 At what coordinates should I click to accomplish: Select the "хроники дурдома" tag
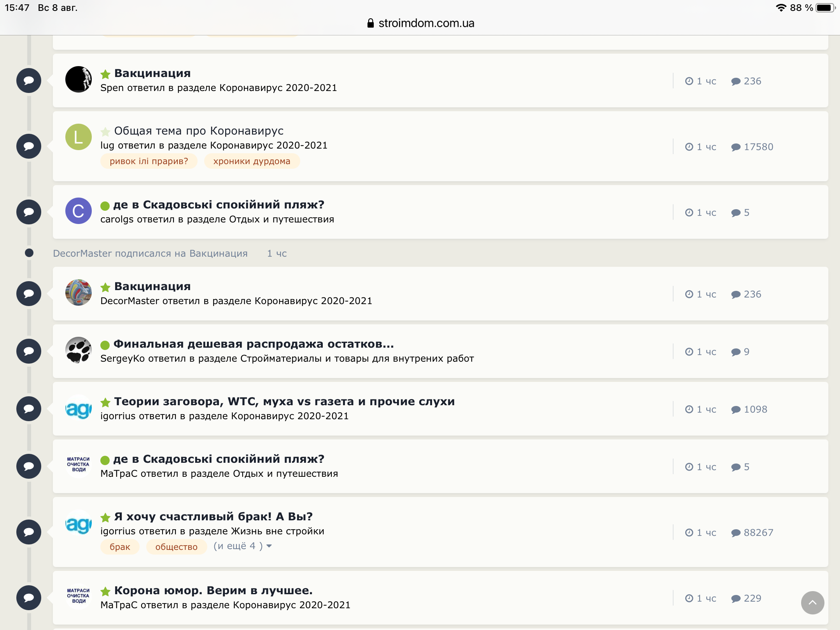point(252,161)
